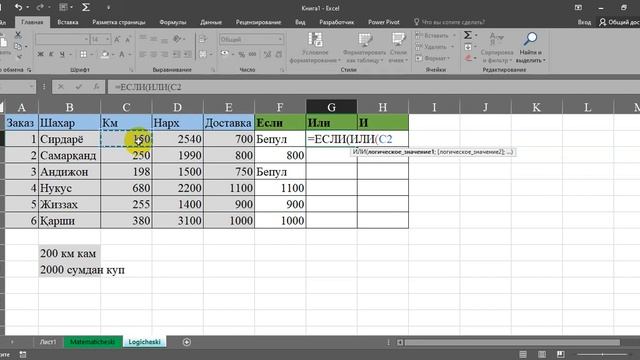Decrease font size with smaller A icon
This screenshot has height=360, width=640.
tap(128, 39)
